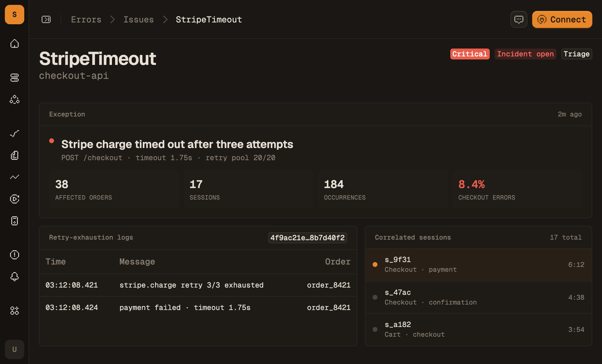Open the alerts bell icon in sidebar
Viewport: 602px width, 364px height.
coord(15,277)
